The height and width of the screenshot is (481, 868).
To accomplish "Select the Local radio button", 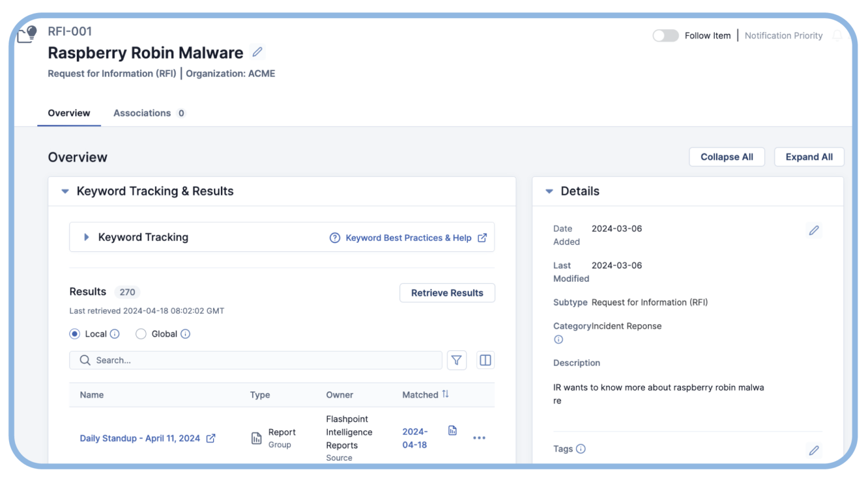I will click(x=75, y=334).
